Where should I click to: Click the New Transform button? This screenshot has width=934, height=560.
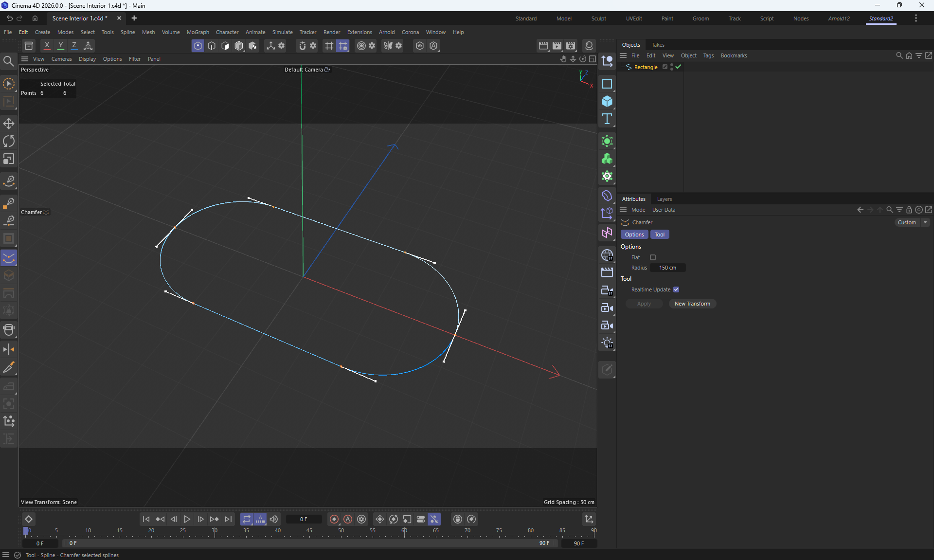pyautogui.click(x=692, y=304)
